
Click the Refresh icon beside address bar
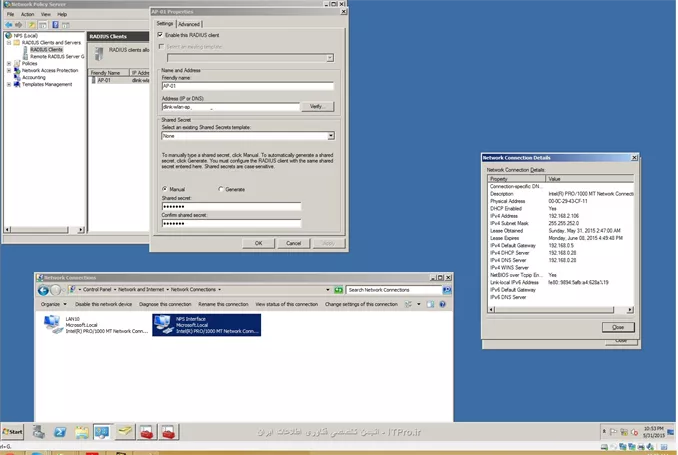[x=339, y=290]
